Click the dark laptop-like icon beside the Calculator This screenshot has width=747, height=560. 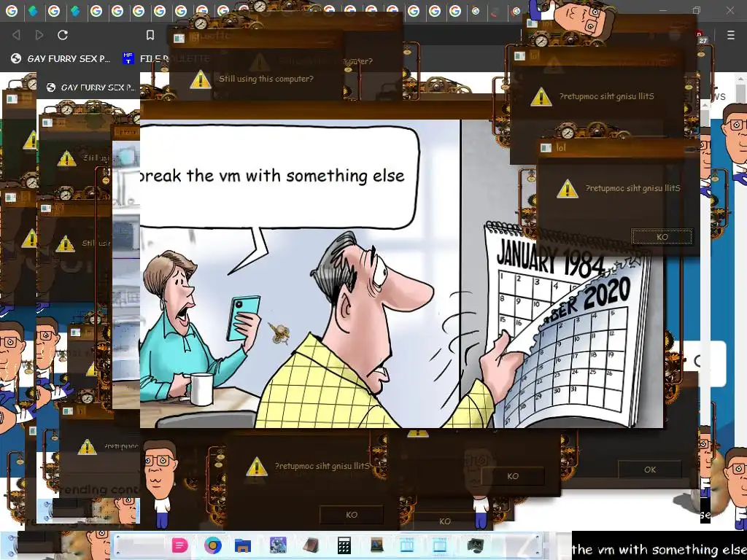point(377,545)
